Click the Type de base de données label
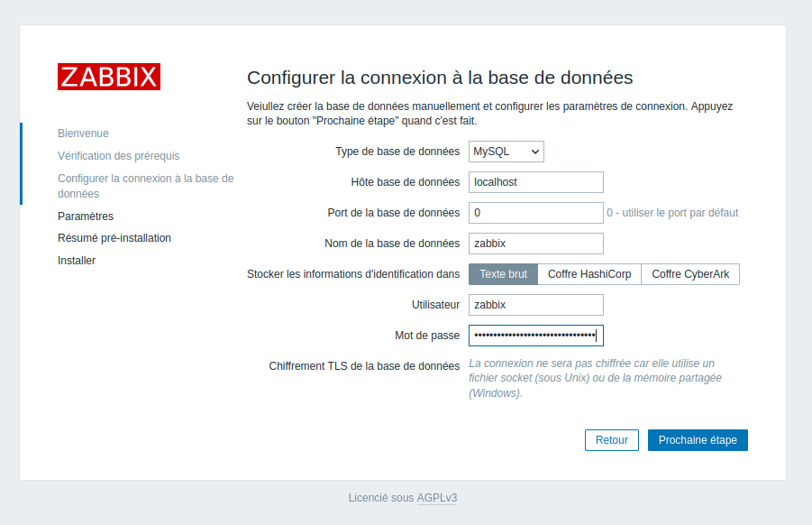 (x=397, y=152)
